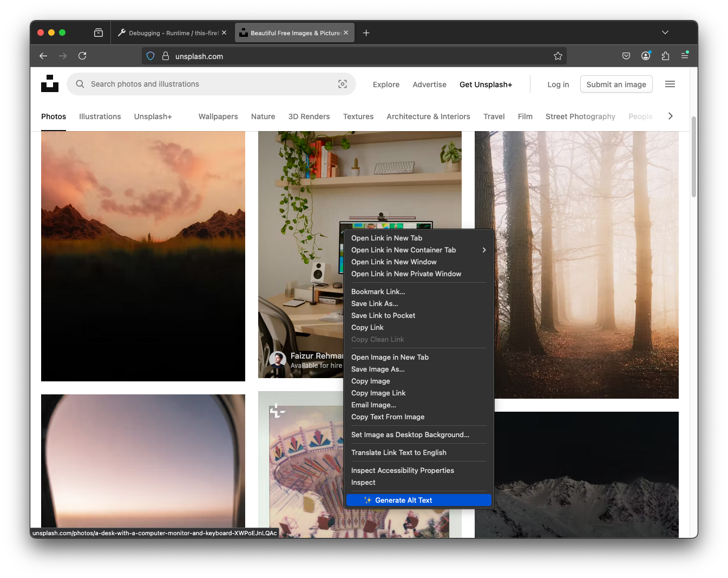The width and height of the screenshot is (728, 578).
Task: Choose Open Image in New Tab
Action: [419, 357]
